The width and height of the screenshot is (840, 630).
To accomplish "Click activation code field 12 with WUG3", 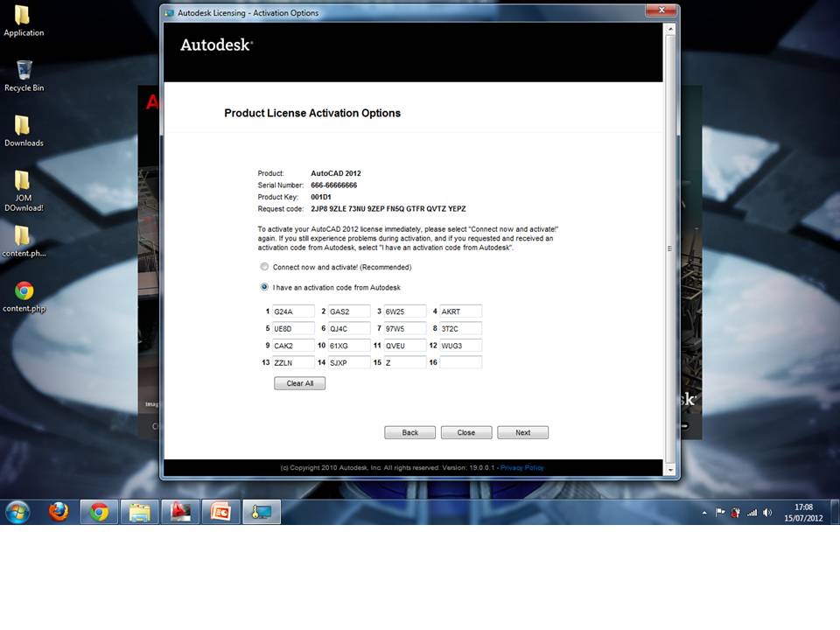I will tap(460, 346).
